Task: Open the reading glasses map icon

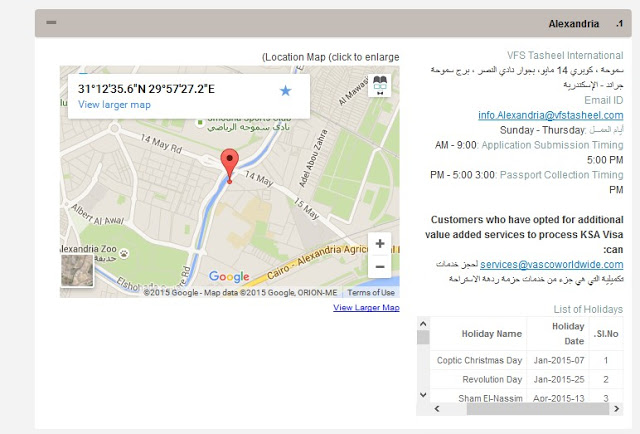Action: tap(380, 85)
